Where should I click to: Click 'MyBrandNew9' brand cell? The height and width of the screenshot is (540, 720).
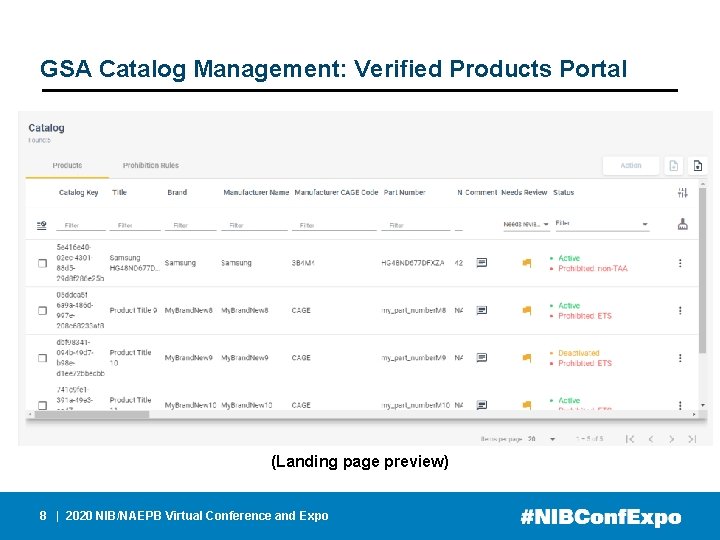point(188,358)
